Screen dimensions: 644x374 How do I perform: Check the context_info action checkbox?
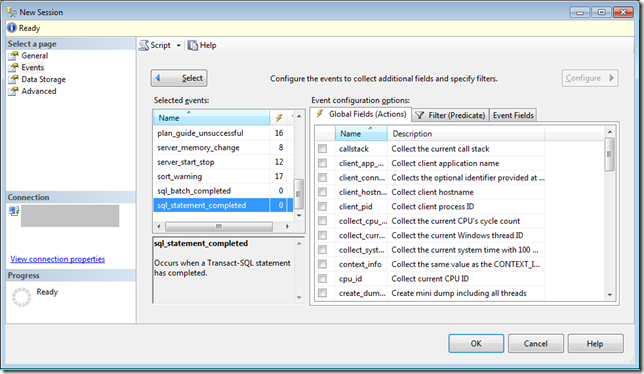[322, 264]
